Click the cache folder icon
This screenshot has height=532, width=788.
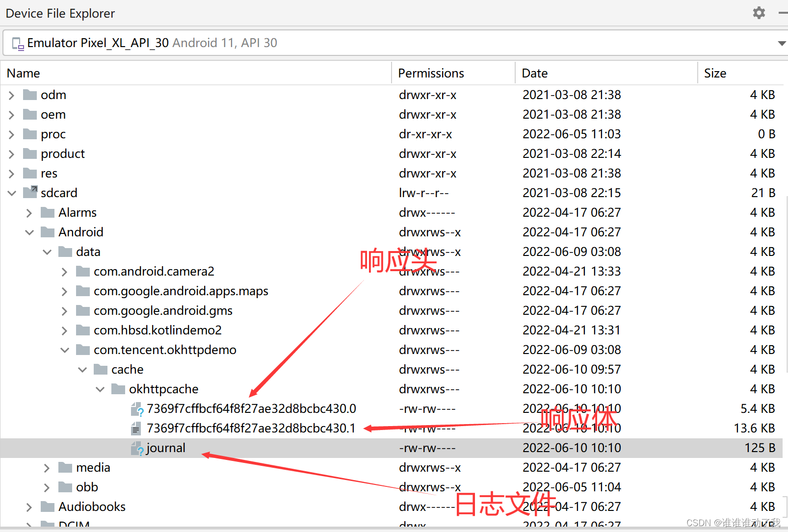click(x=101, y=369)
